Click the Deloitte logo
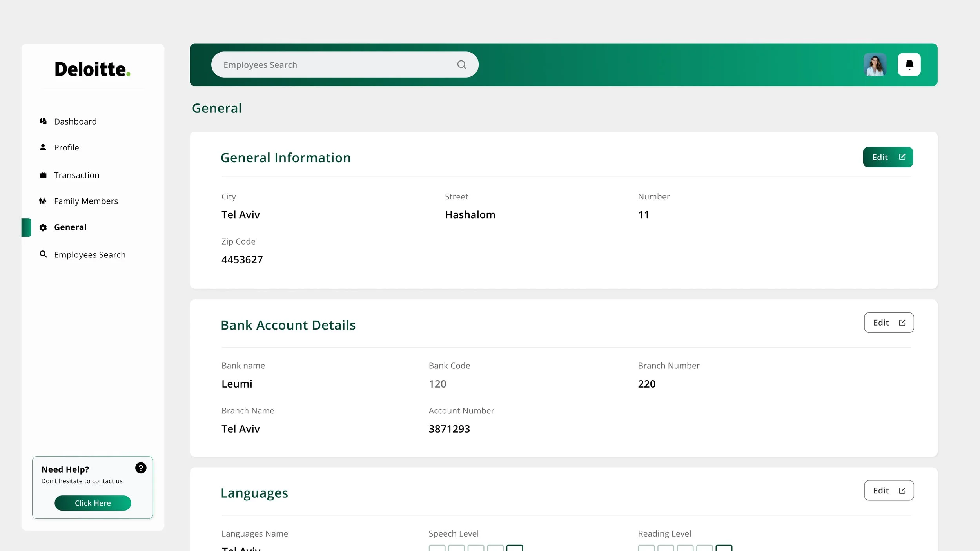 (x=93, y=69)
